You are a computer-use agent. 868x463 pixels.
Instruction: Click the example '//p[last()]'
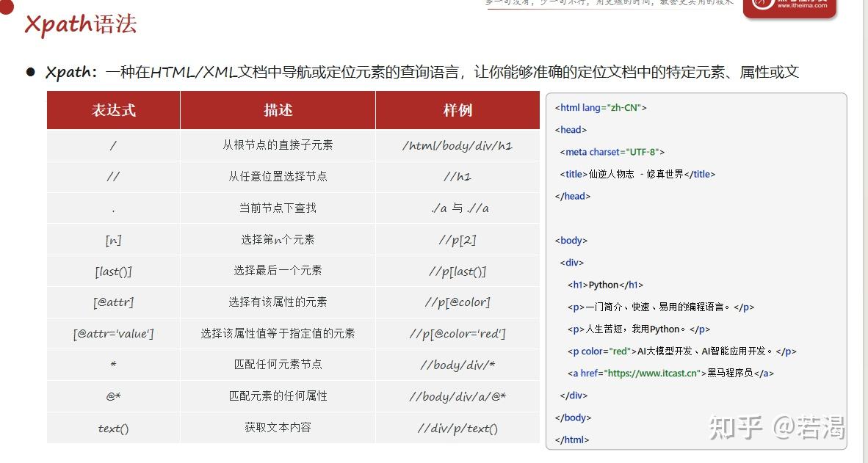coord(457,271)
